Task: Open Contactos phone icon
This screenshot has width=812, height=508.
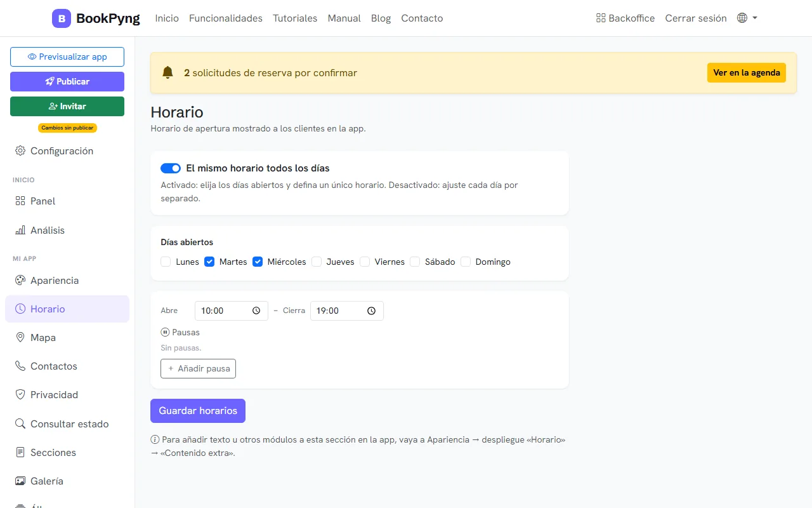Action: click(x=20, y=366)
